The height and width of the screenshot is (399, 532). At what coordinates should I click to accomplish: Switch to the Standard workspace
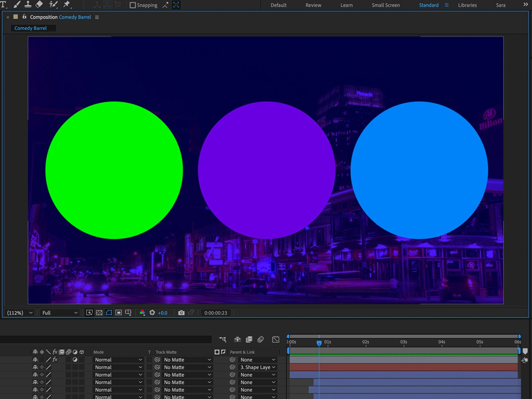428,5
